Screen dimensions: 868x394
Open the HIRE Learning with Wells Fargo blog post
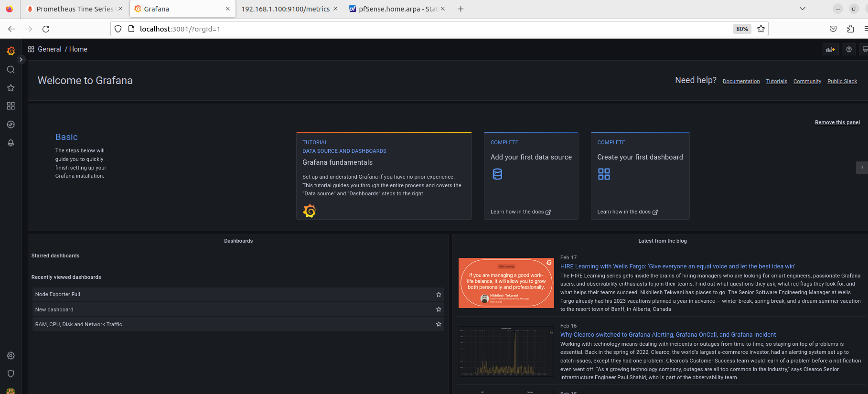tap(677, 266)
